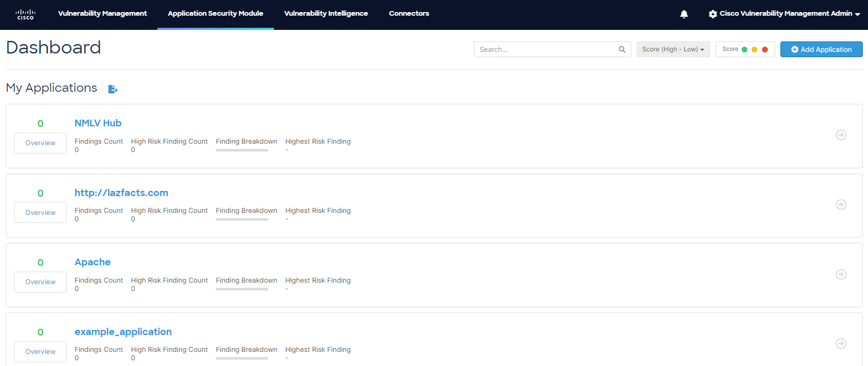The height and width of the screenshot is (366, 868).
Task: Click High Risk Finding Count under Apache
Action: (170, 281)
